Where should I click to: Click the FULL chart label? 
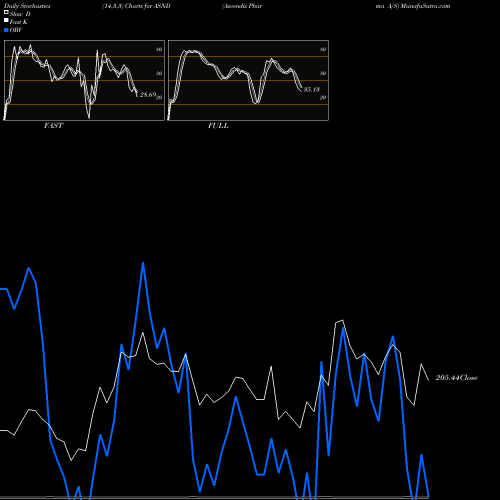click(218, 126)
